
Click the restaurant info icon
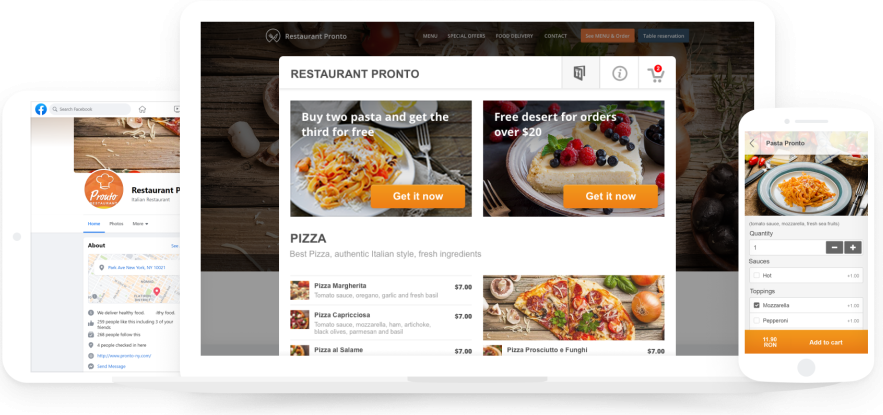click(x=619, y=74)
